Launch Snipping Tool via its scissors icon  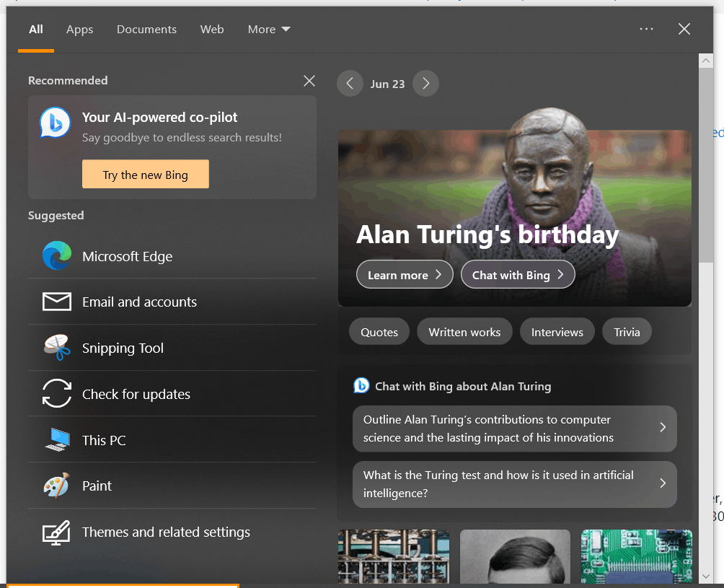tap(57, 347)
